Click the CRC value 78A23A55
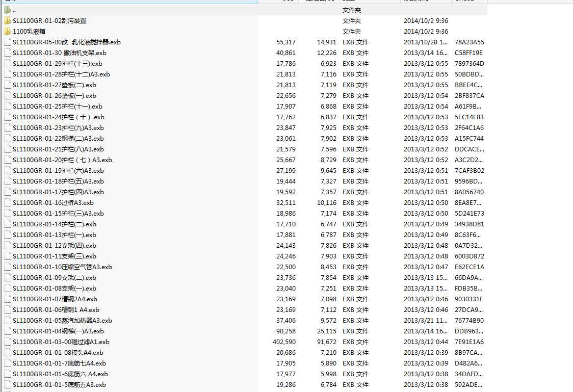 click(469, 42)
